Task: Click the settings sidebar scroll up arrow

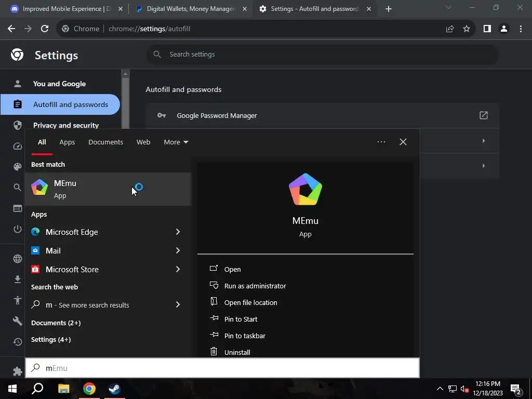Action: click(x=126, y=74)
